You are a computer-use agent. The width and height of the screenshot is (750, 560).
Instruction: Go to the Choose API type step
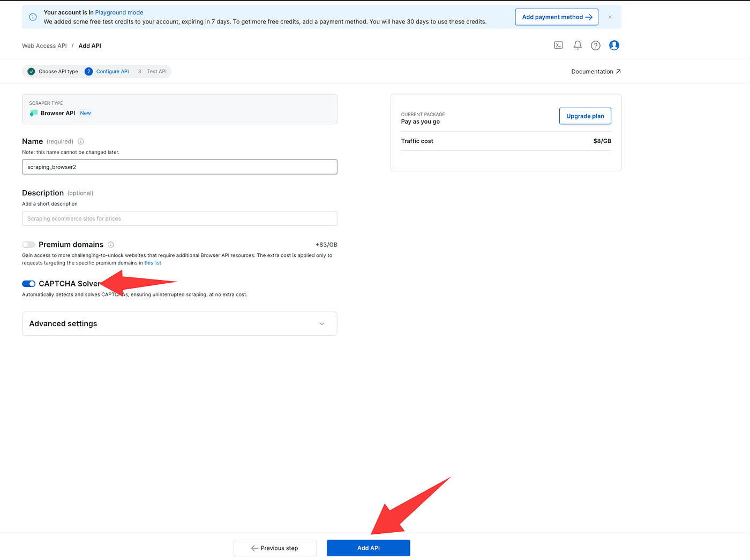[53, 72]
